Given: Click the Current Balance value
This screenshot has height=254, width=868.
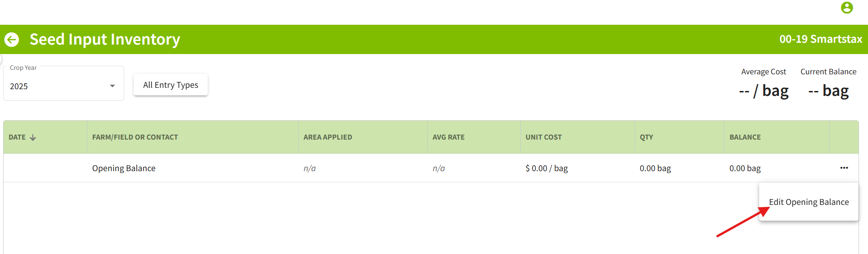Looking at the screenshot, I should click(x=828, y=91).
